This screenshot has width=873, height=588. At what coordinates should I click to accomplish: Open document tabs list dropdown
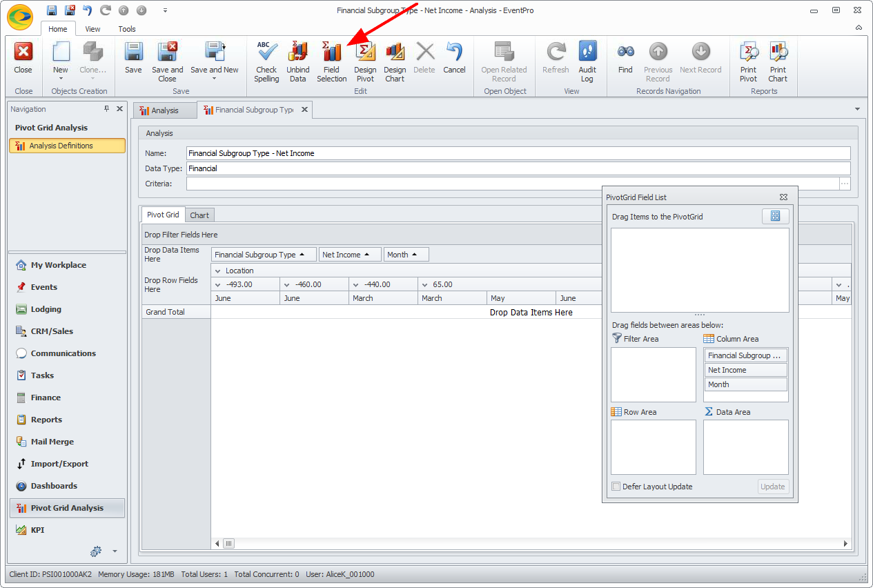pyautogui.click(x=857, y=109)
